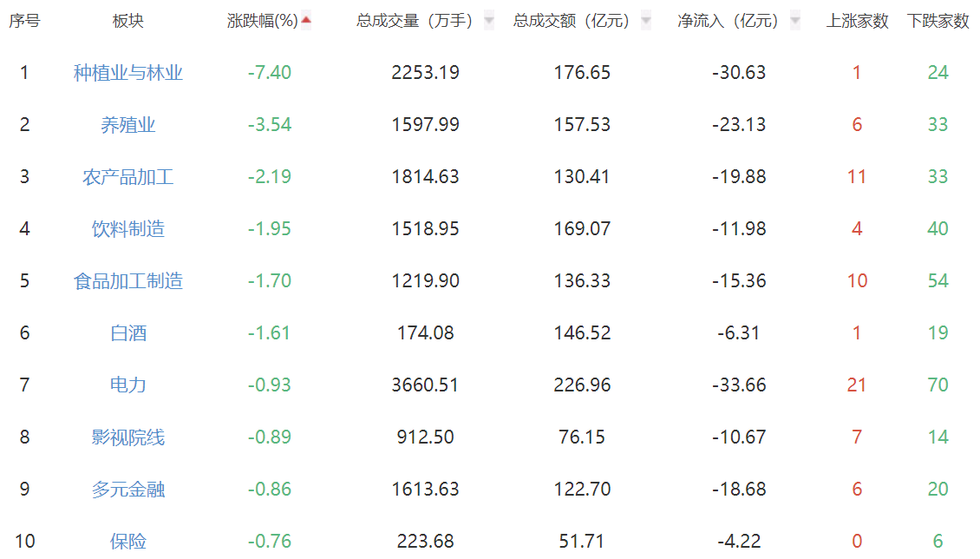Click the 白酒 sector link

point(128,333)
